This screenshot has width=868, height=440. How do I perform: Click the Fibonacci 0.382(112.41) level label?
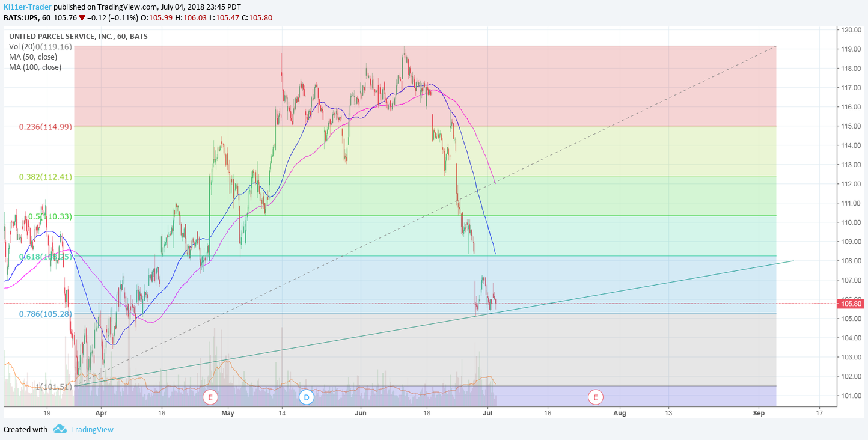click(46, 177)
